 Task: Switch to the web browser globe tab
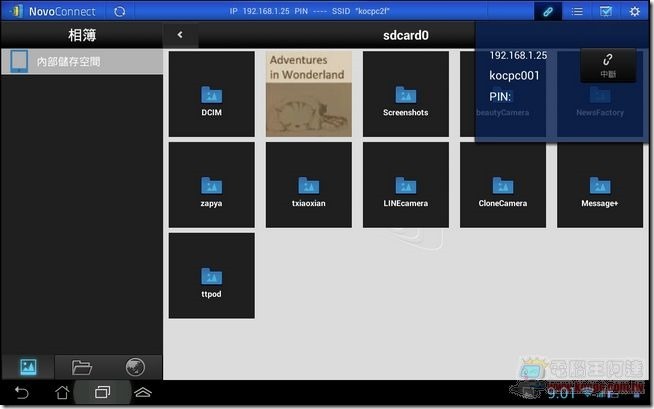coord(135,367)
